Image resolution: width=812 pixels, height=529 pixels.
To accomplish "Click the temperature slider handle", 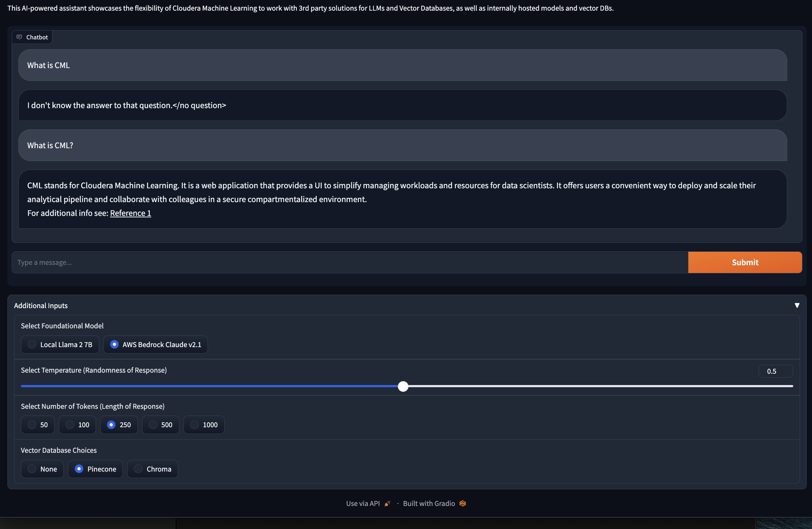I will tap(403, 386).
